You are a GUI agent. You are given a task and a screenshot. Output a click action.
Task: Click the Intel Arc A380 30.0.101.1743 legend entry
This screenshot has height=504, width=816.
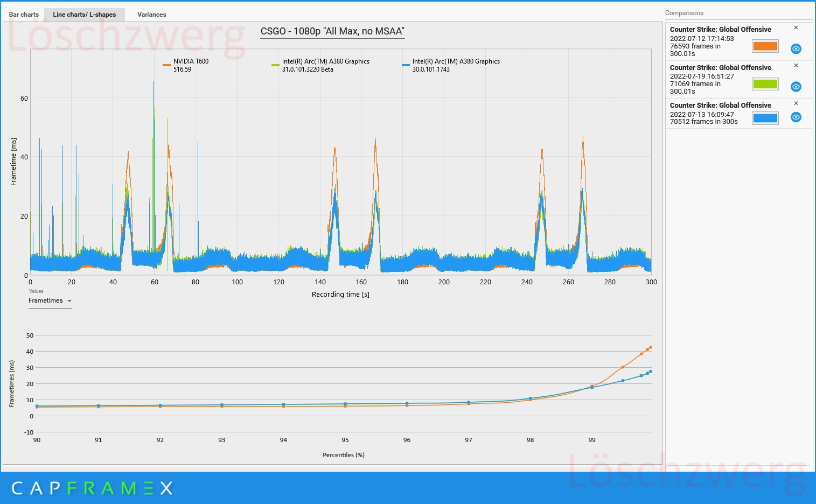pos(451,65)
